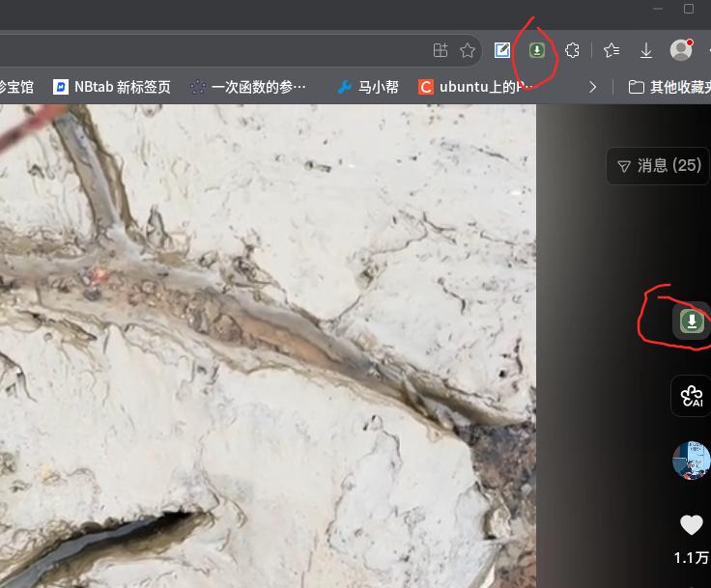Click the video download button beside the video
Viewport: 711px width, 588px height.
point(692,321)
